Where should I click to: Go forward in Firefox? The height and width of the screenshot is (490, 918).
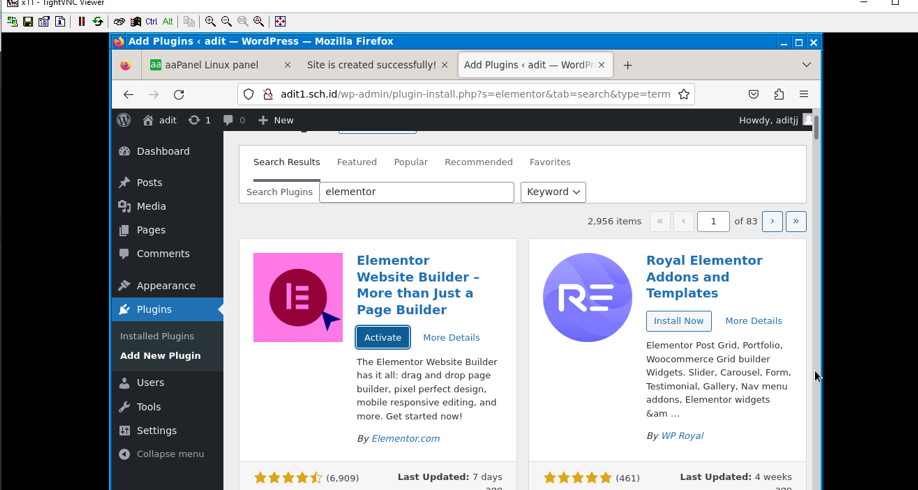tap(153, 94)
